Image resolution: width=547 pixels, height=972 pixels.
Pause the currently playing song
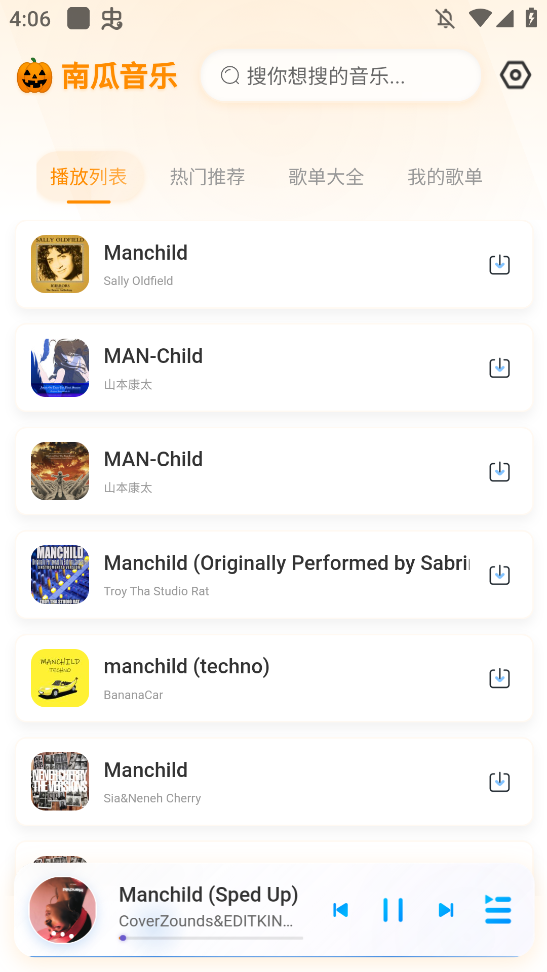tap(393, 909)
